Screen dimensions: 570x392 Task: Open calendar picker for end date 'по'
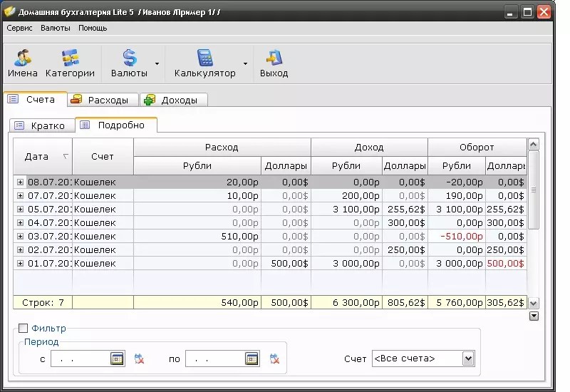tap(252, 359)
